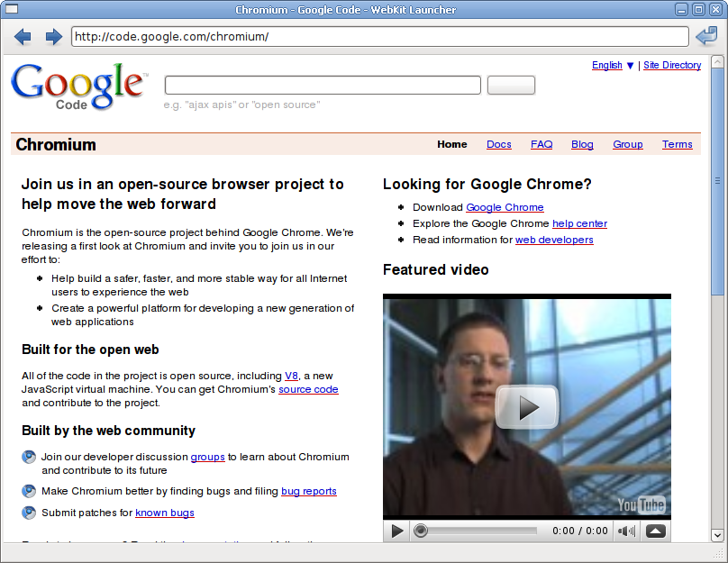Click the 'Featured video' heading

[x=435, y=269]
